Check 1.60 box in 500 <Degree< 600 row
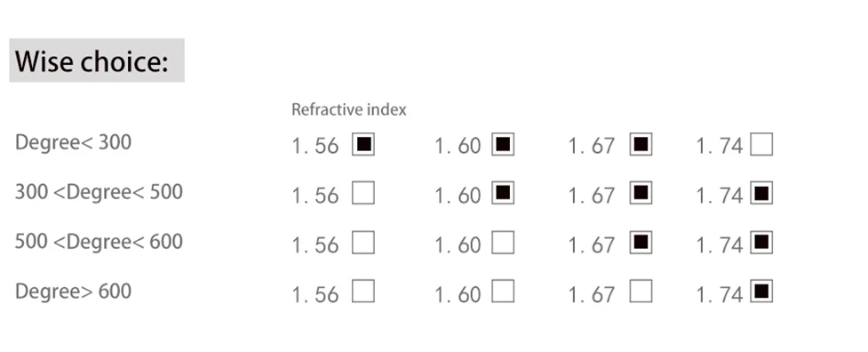This screenshot has width=868, height=352. coord(503,243)
